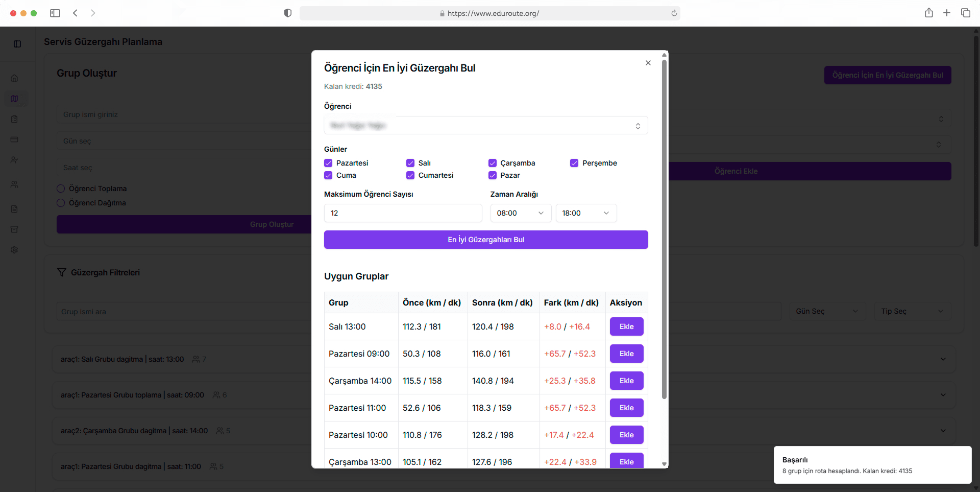The width and height of the screenshot is (980, 492).
Task: Uncheck the Cuma checkbox
Action: coord(328,175)
